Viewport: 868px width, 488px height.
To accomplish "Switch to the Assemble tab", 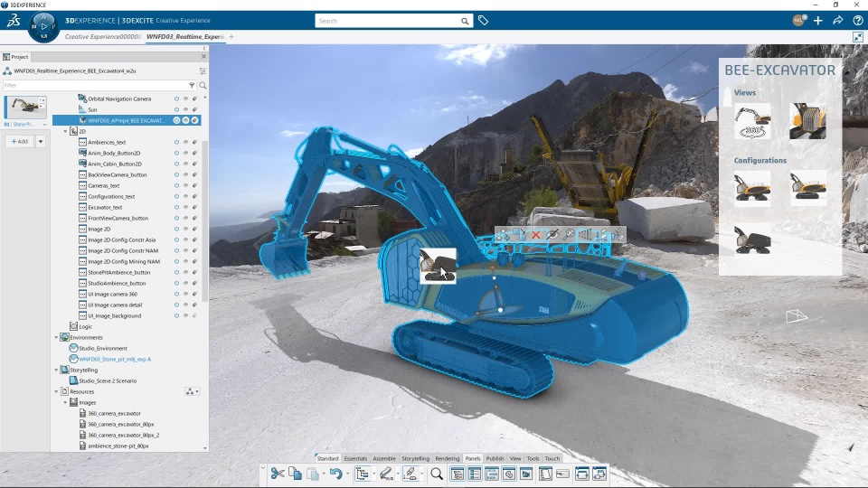I will click(384, 458).
